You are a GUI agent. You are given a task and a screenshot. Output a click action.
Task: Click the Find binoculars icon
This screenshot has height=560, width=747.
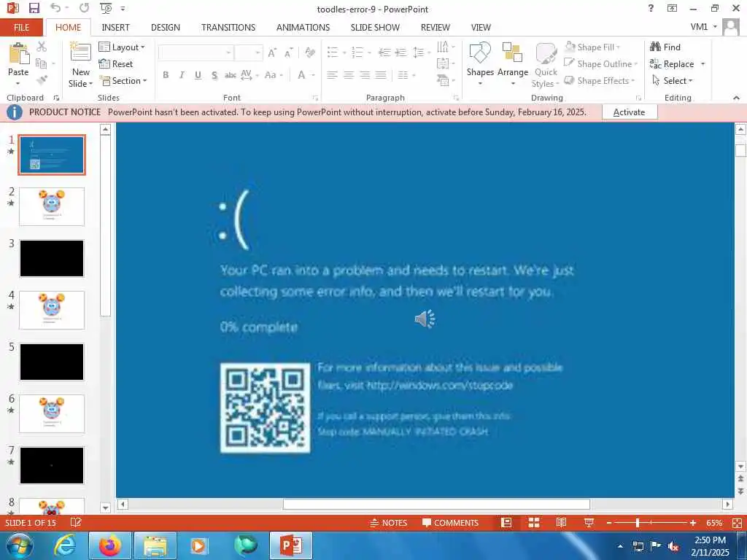656,47
